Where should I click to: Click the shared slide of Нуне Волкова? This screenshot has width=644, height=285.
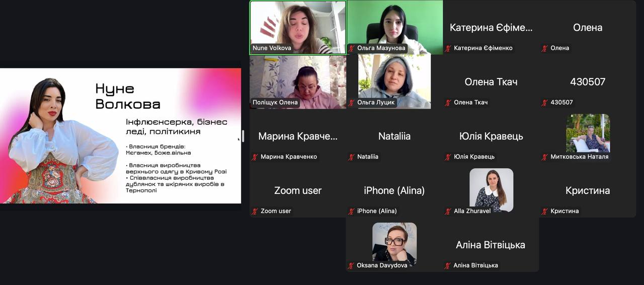click(x=121, y=136)
